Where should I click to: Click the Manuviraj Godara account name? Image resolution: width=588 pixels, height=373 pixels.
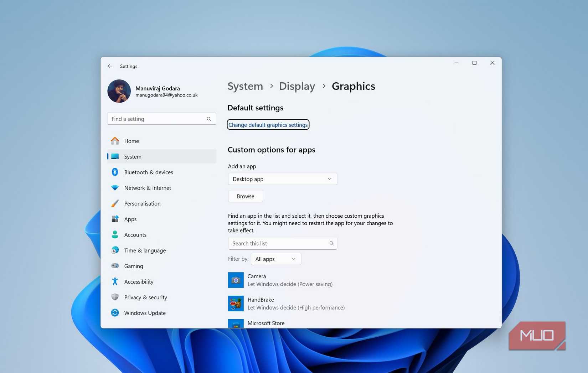(158, 88)
